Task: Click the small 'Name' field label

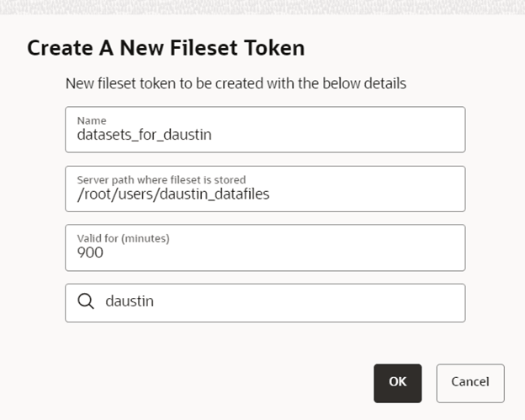Action: (x=92, y=120)
